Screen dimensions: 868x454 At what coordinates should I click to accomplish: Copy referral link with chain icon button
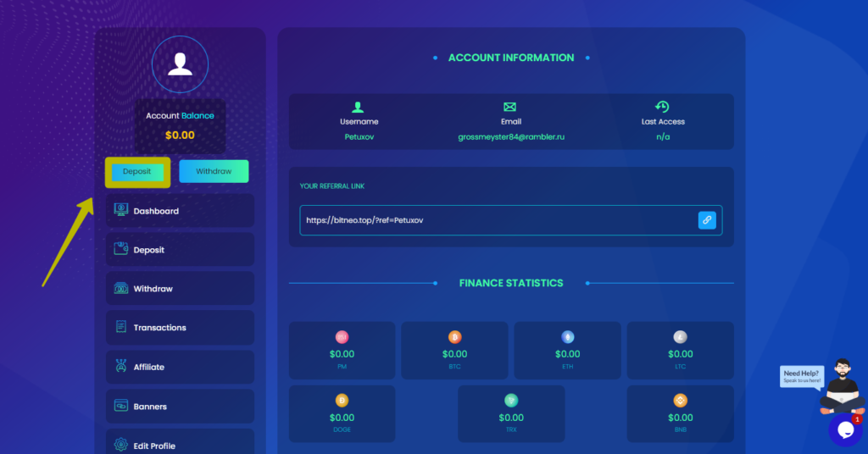(x=707, y=220)
